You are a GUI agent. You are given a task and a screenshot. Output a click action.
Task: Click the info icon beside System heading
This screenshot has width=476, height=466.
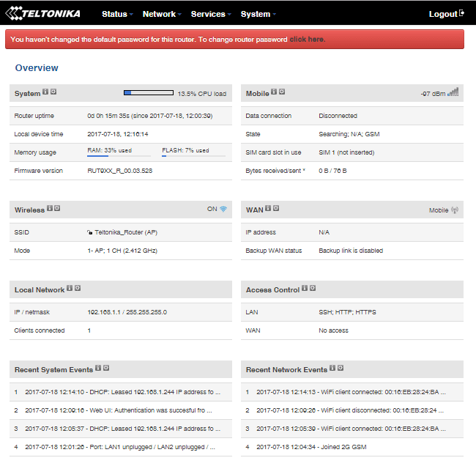[x=45, y=92]
